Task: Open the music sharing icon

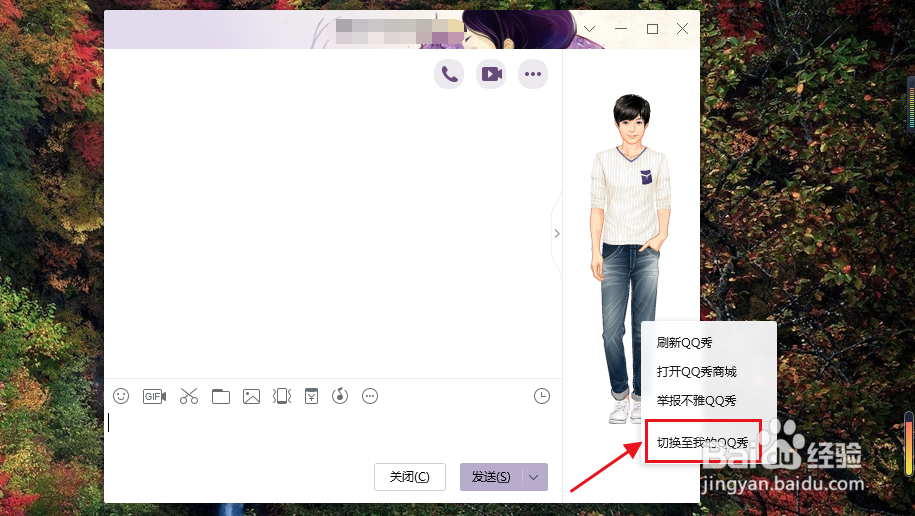Action: pyautogui.click(x=340, y=396)
